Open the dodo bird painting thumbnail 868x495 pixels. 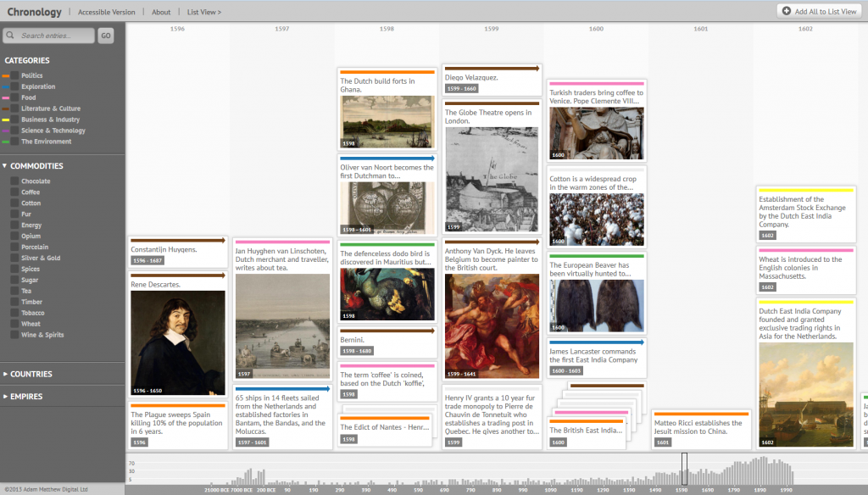coord(387,294)
